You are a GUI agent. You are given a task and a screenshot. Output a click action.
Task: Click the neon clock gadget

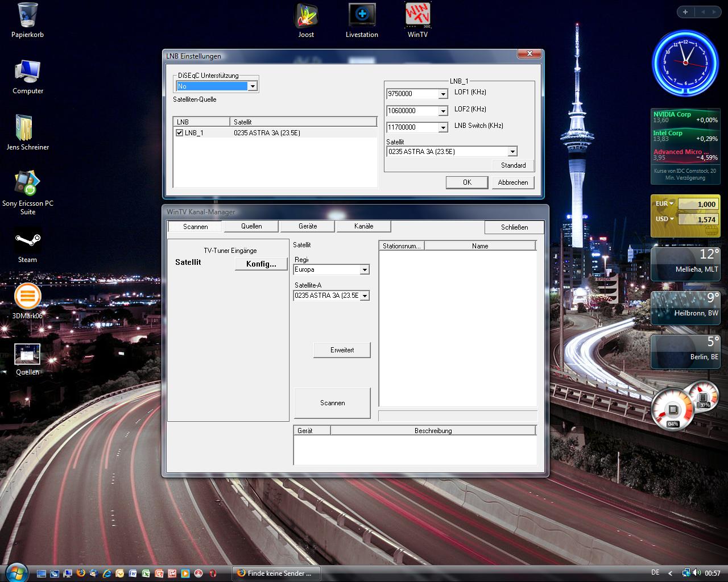(685, 63)
